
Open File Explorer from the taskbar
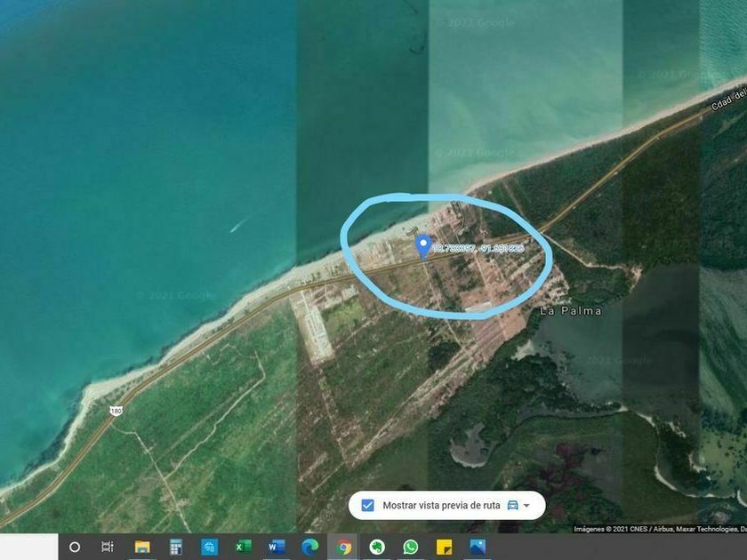[x=142, y=548]
